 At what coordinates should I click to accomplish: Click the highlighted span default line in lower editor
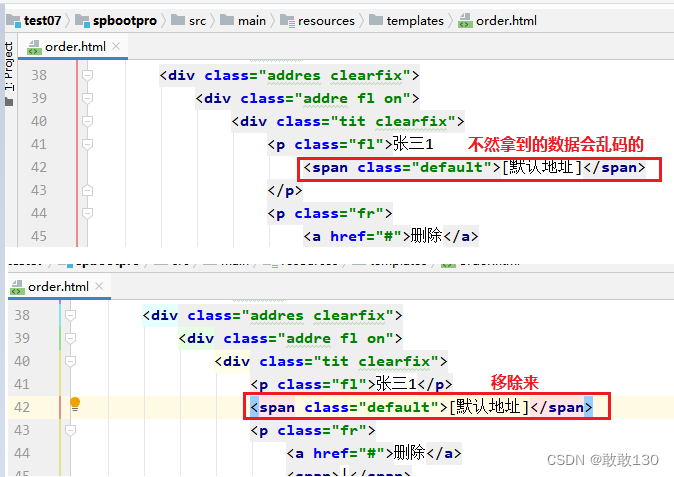point(422,407)
